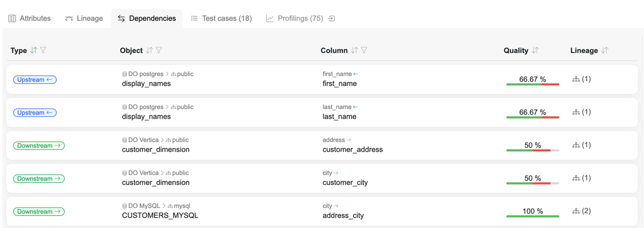The width and height of the screenshot is (644, 228).
Task: Open the Object column filter
Action: 159,50
